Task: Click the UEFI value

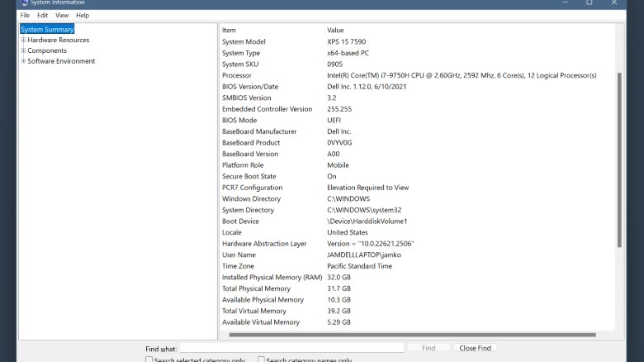Action: click(x=334, y=120)
